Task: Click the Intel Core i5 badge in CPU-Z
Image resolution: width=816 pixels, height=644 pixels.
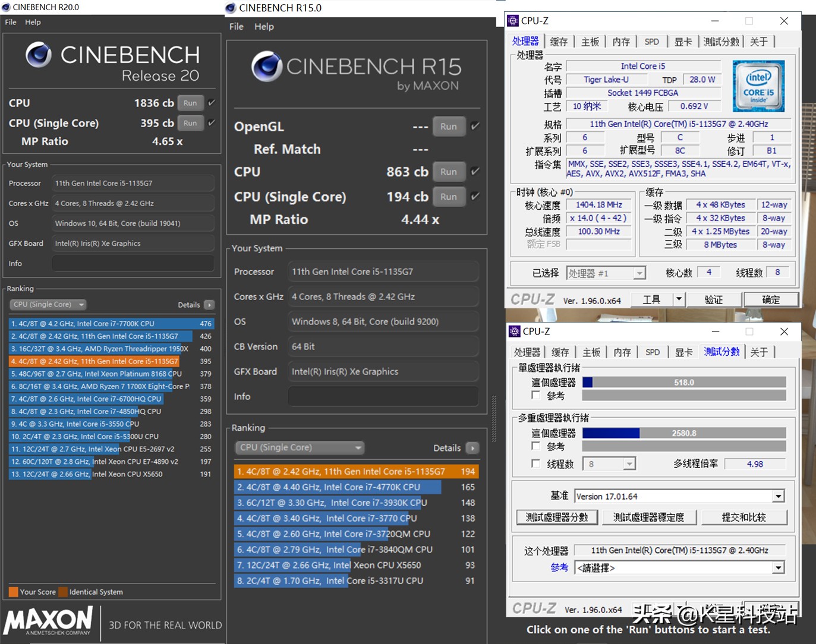Action: coord(758,86)
